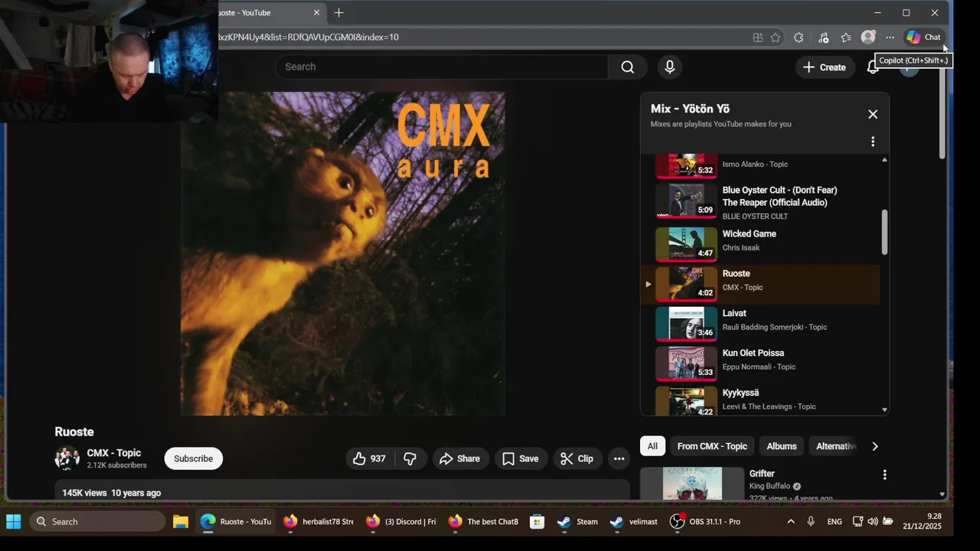
Task: Open Grifter video three-dot menu
Action: pyautogui.click(x=884, y=474)
